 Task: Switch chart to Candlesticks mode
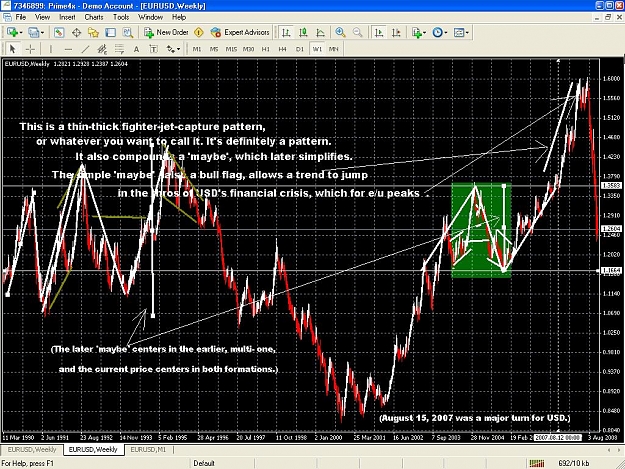click(303, 33)
